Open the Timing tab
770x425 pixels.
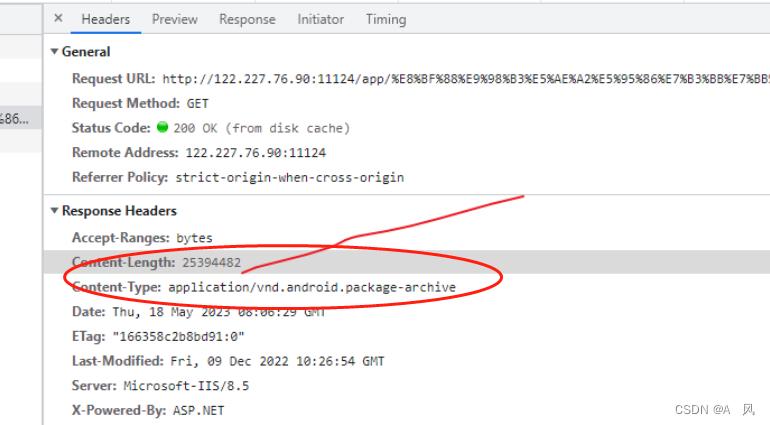click(386, 19)
